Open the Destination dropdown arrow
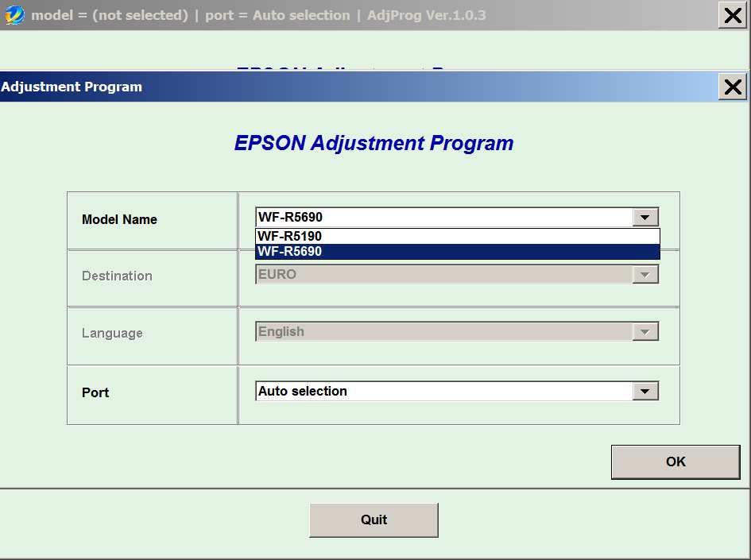The height and width of the screenshot is (560, 751). click(x=645, y=275)
